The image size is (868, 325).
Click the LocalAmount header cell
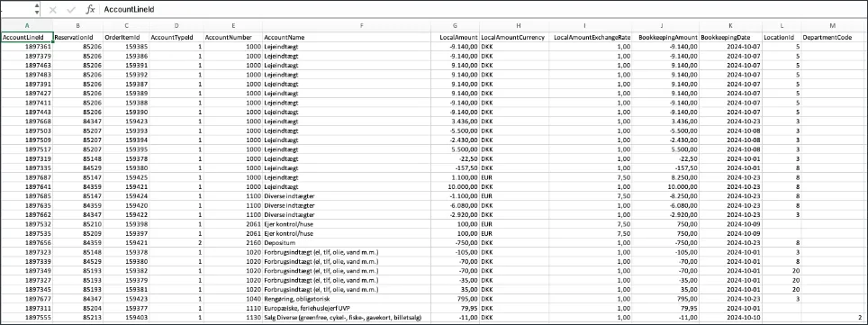tap(455, 37)
